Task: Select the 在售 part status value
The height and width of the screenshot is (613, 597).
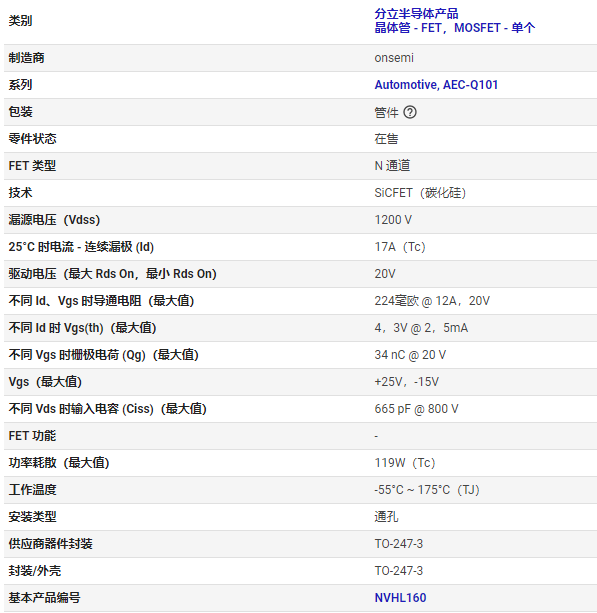Action: coord(386,139)
